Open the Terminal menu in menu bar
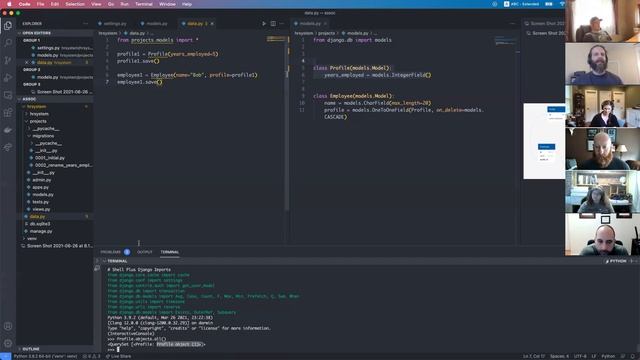The image size is (640, 360). click(x=144, y=4)
